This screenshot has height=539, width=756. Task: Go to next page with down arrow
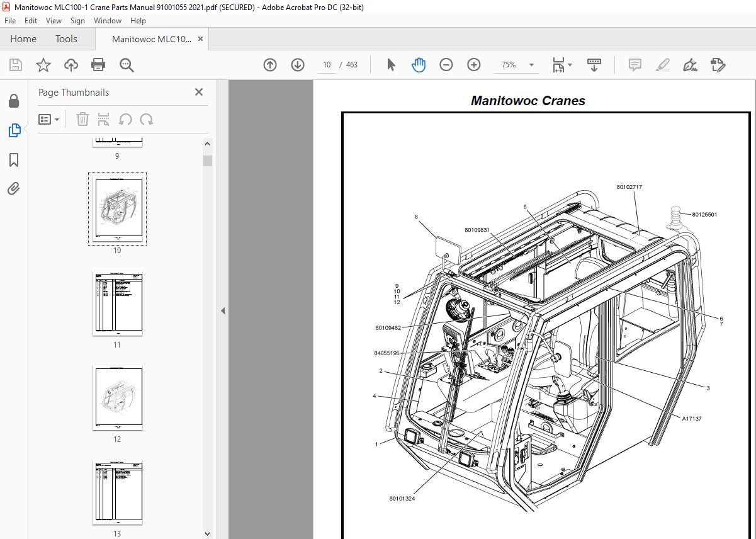pos(298,65)
